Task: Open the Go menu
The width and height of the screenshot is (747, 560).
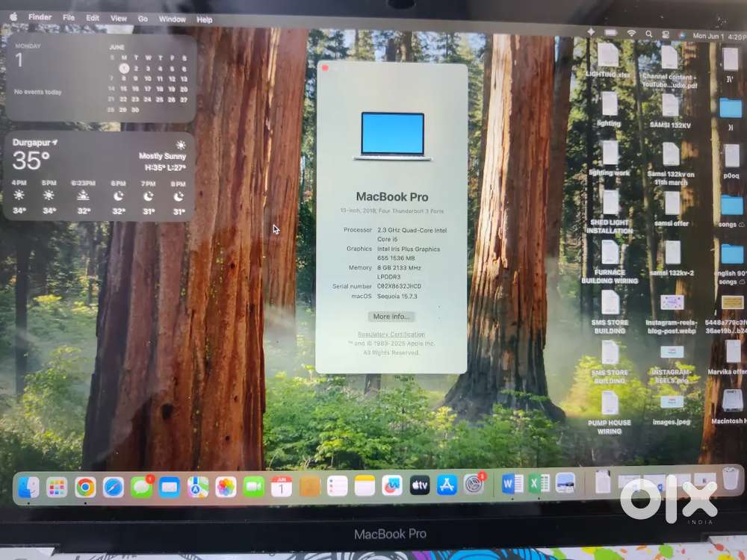Action: (143, 19)
